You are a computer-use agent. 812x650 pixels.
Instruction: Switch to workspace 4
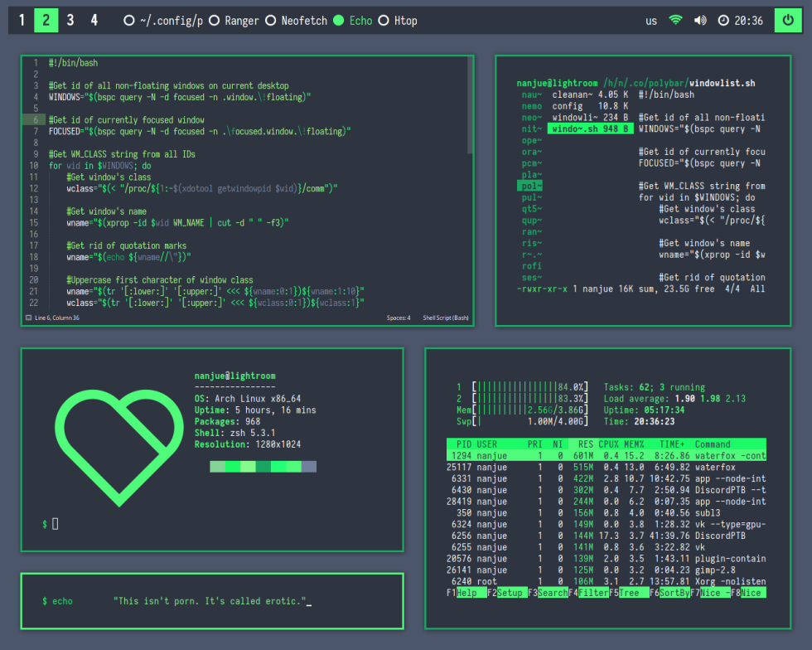click(93, 19)
